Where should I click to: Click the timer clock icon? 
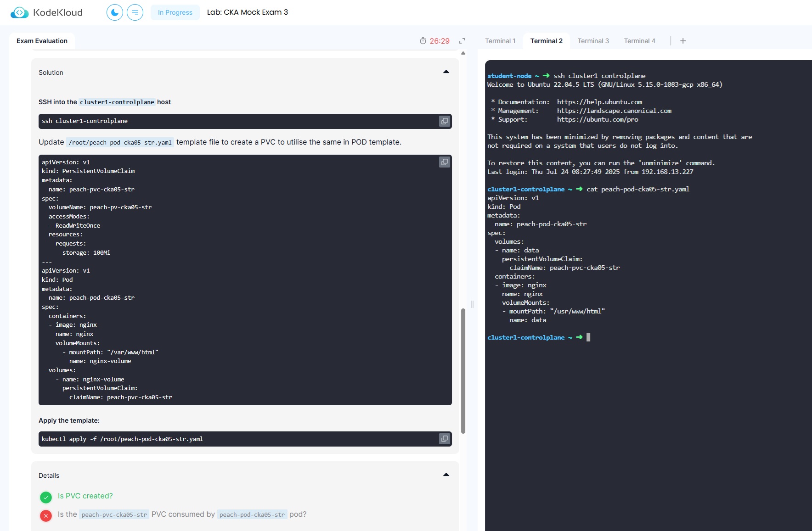click(423, 41)
